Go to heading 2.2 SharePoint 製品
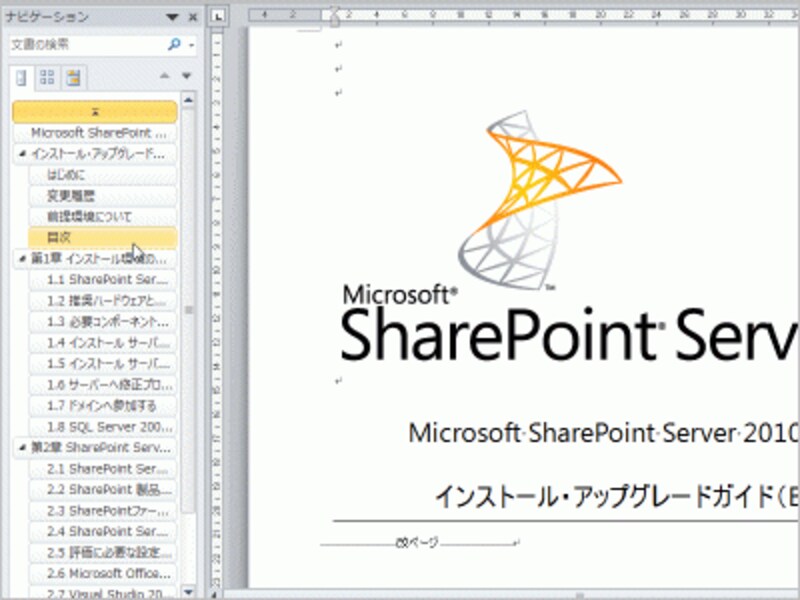The image size is (800, 600). click(103, 490)
